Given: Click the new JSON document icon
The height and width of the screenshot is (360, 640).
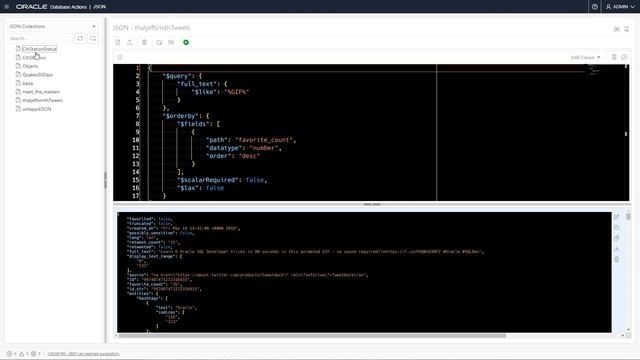Looking at the screenshot, I should coord(118,42).
